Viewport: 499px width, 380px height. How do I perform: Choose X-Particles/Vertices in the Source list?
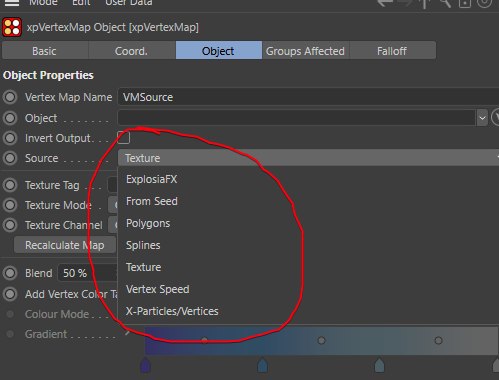pos(172,311)
